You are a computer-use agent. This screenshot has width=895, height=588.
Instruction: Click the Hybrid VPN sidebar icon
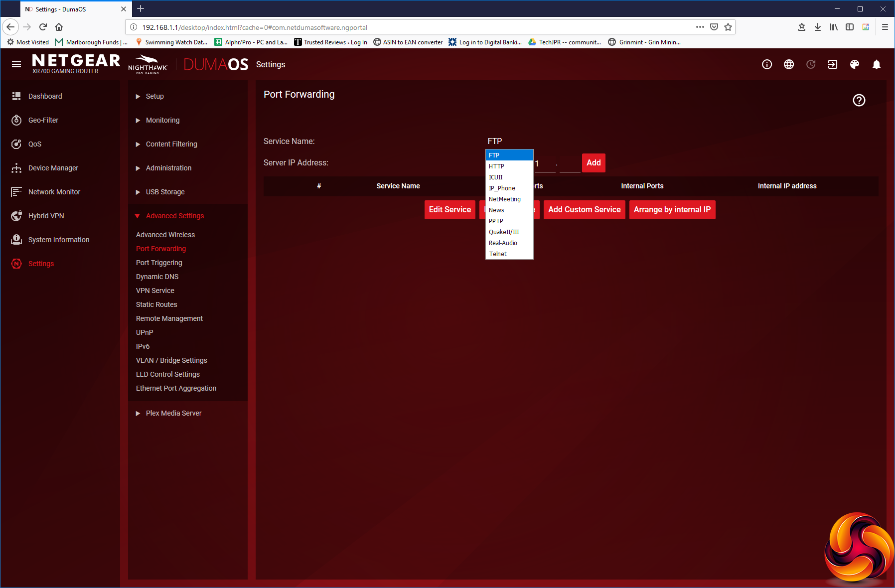pyautogui.click(x=16, y=216)
